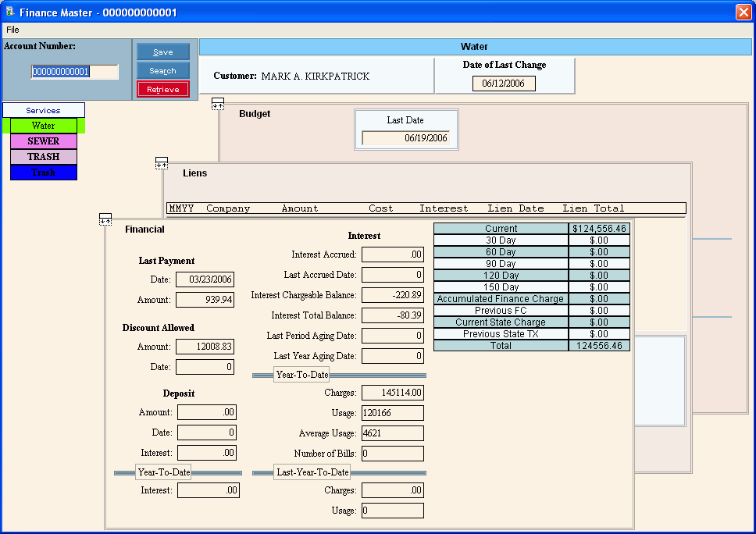Click the Save button

point(163,52)
